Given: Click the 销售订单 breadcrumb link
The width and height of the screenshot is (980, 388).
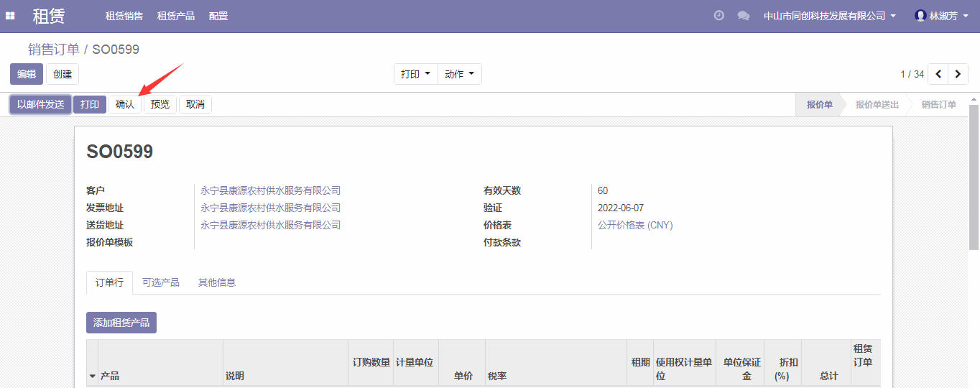Looking at the screenshot, I should (x=54, y=50).
